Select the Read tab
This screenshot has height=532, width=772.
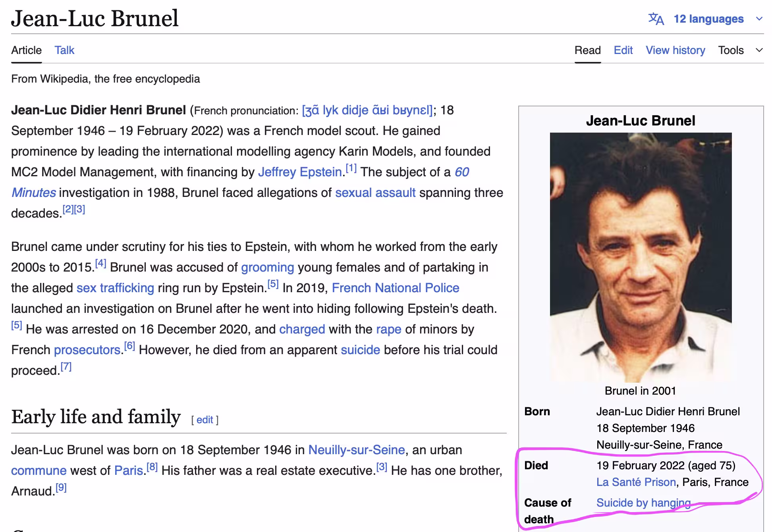point(587,50)
